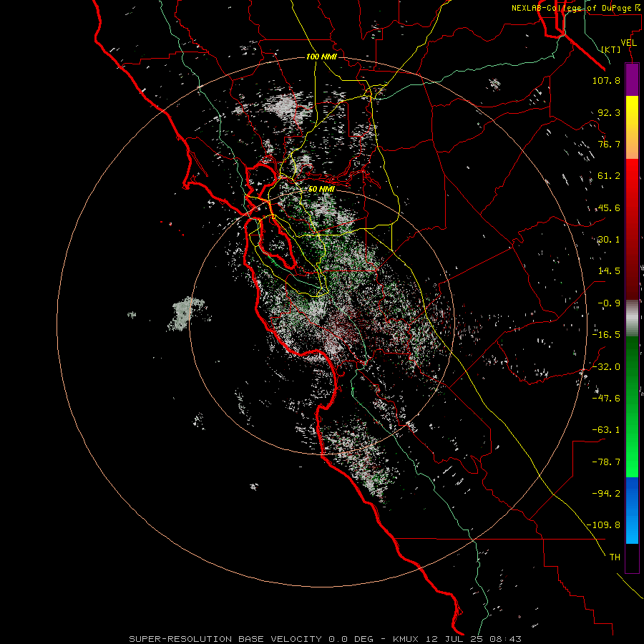Click the 30.1 legend value
644x644 pixels.
coord(609,240)
